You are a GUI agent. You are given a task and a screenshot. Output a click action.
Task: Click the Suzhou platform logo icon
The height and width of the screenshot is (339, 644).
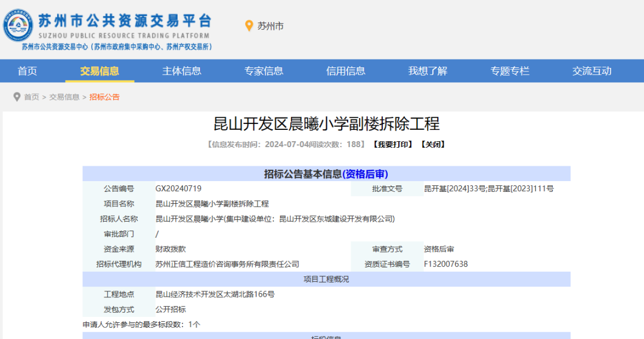point(17,25)
